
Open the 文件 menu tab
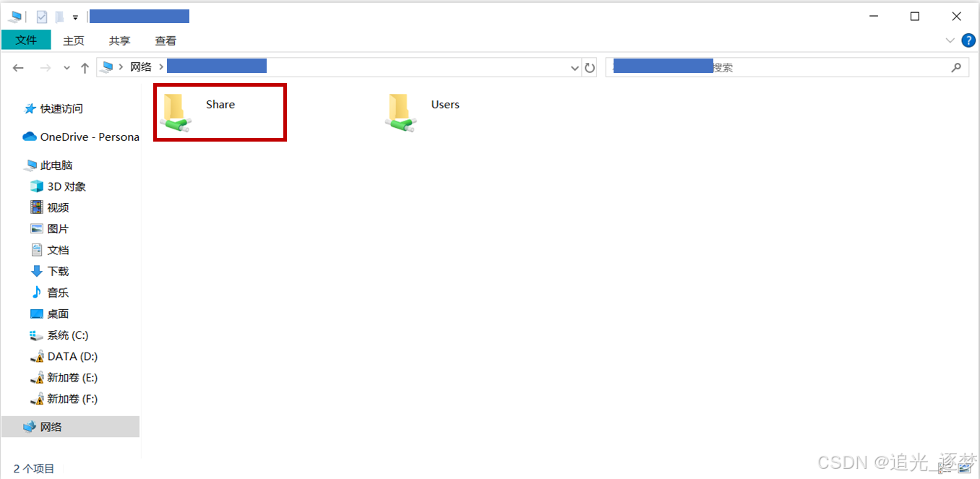(26, 40)
